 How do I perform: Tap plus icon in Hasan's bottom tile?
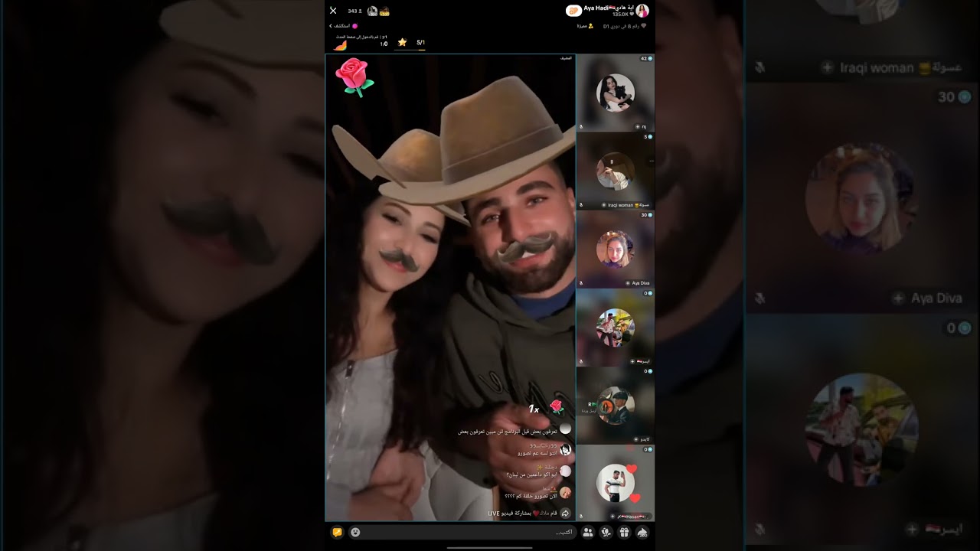613,517
